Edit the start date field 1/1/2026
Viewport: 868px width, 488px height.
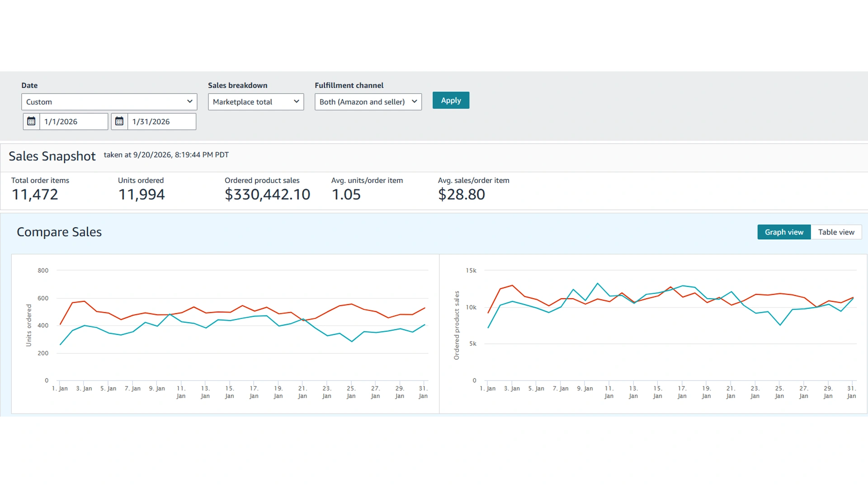click(x=74, y=122)
